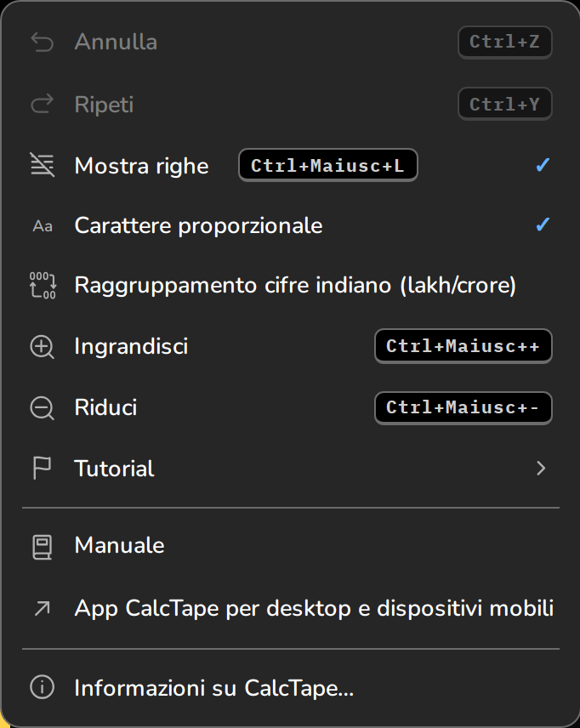Screen dimensions: 580x728
Task: Click the info circle icon for CalcTape
Action: point(43,686)
